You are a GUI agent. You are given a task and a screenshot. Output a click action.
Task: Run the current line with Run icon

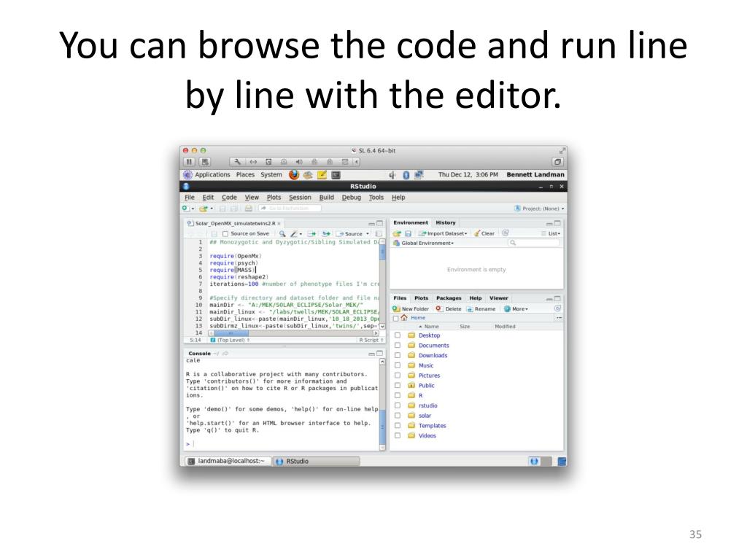[x=311, y=234]
